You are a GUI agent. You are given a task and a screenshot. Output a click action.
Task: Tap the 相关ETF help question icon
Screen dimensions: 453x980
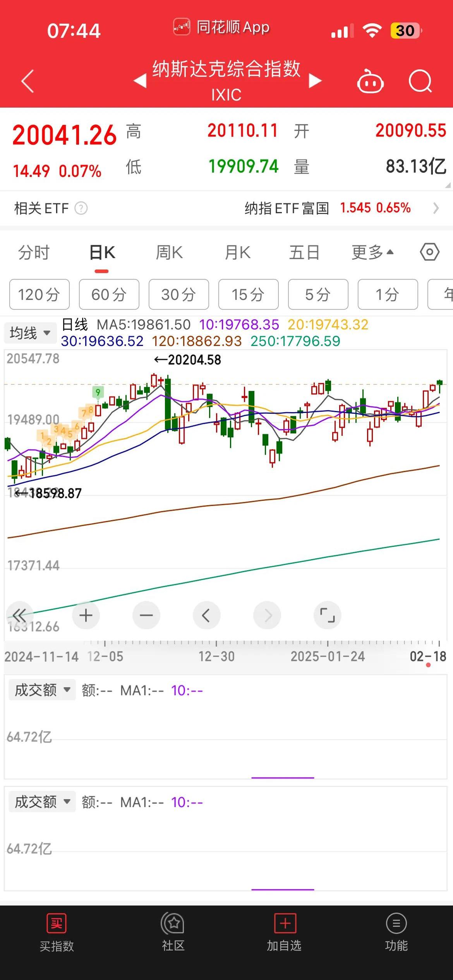81,208
